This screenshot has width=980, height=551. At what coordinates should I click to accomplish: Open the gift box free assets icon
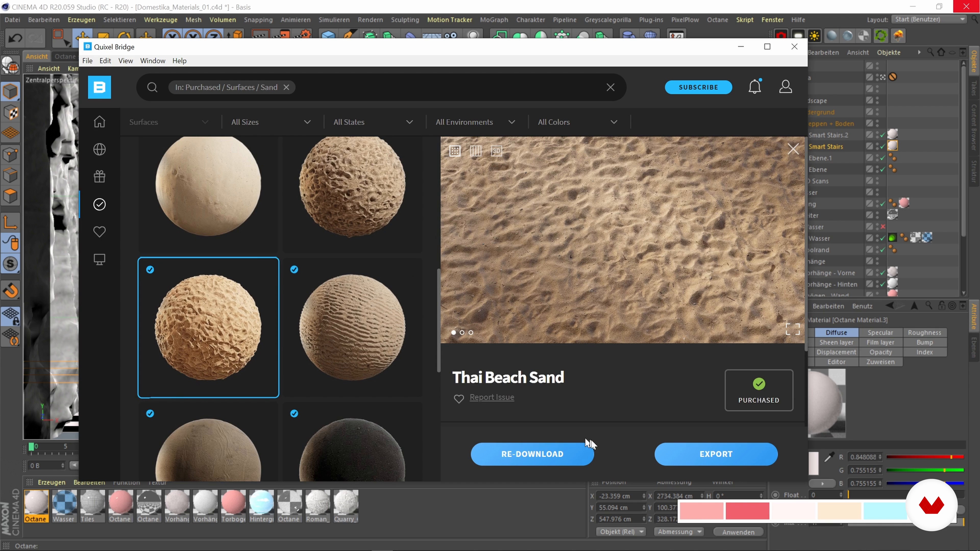99,177
